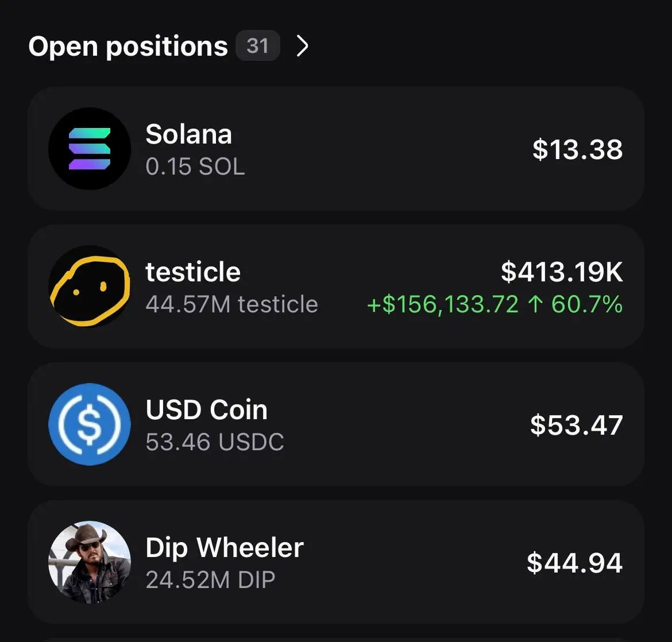Tap the $53.47 USD Coin value
Screen dimensions: 672x642
pyautogui.click(x=577, y=425)
